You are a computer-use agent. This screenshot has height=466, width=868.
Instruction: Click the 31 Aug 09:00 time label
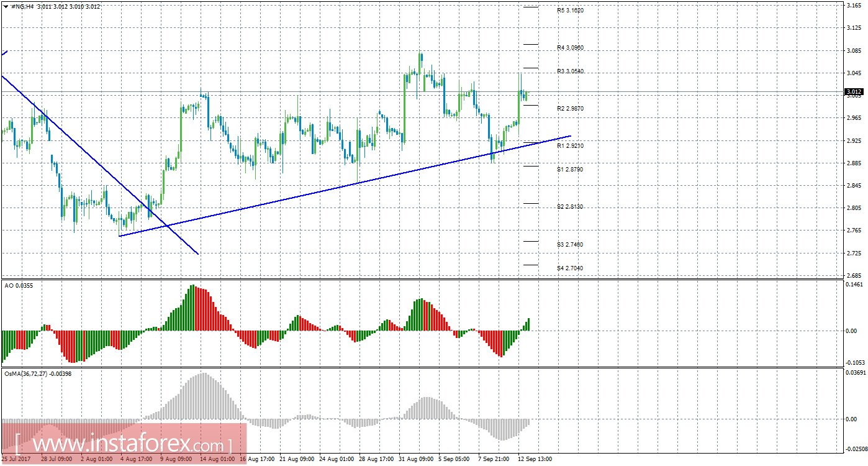[416, 460]
